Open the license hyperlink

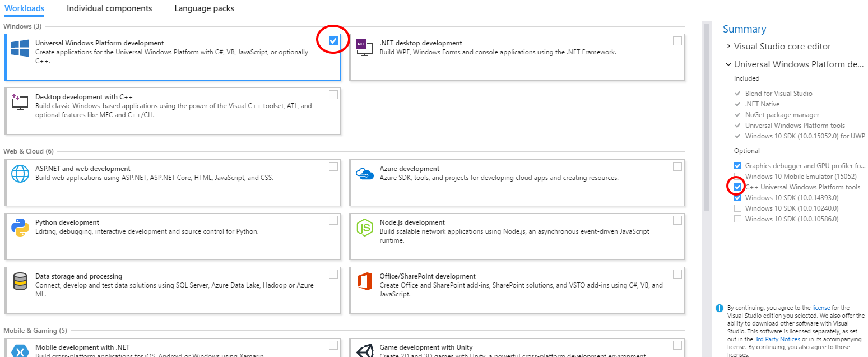pyautogui.click(x=821, y=307)
